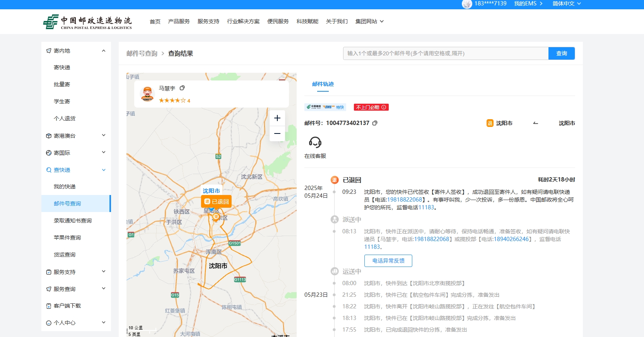Click supervision phone 11183 in 已退回 entry
Viewport: 644px width, 337px height.
tap(426, 207)
